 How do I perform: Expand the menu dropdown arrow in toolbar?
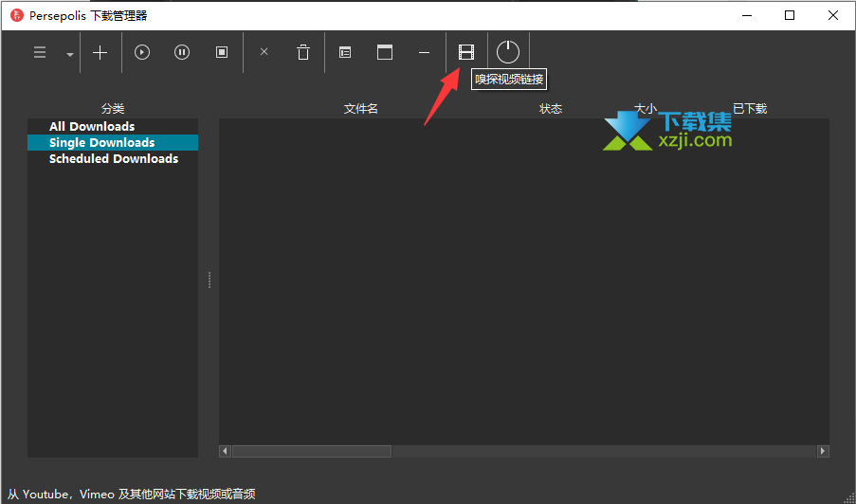pyautogui.click(x=70, y=54)
